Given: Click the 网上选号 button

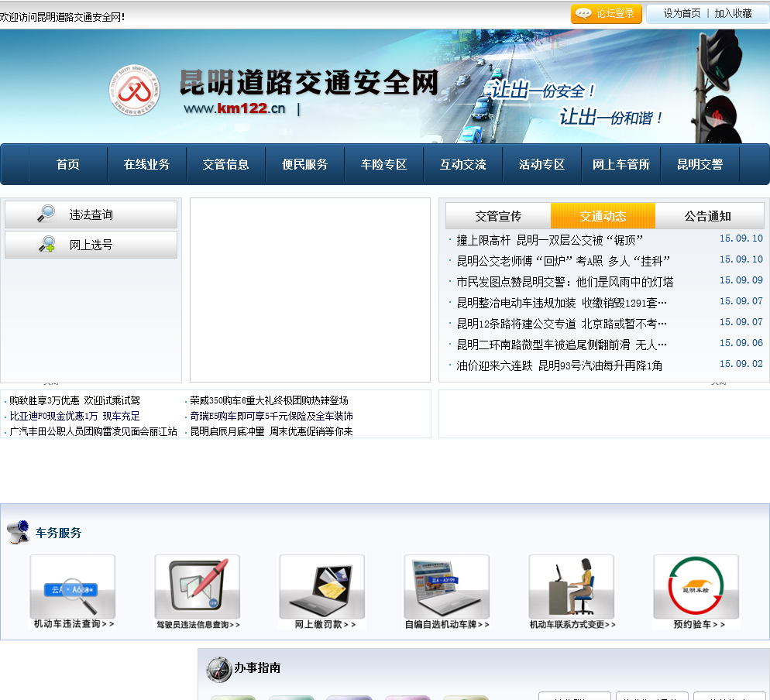Looking at the screenshot, I should tap(91, 245).
